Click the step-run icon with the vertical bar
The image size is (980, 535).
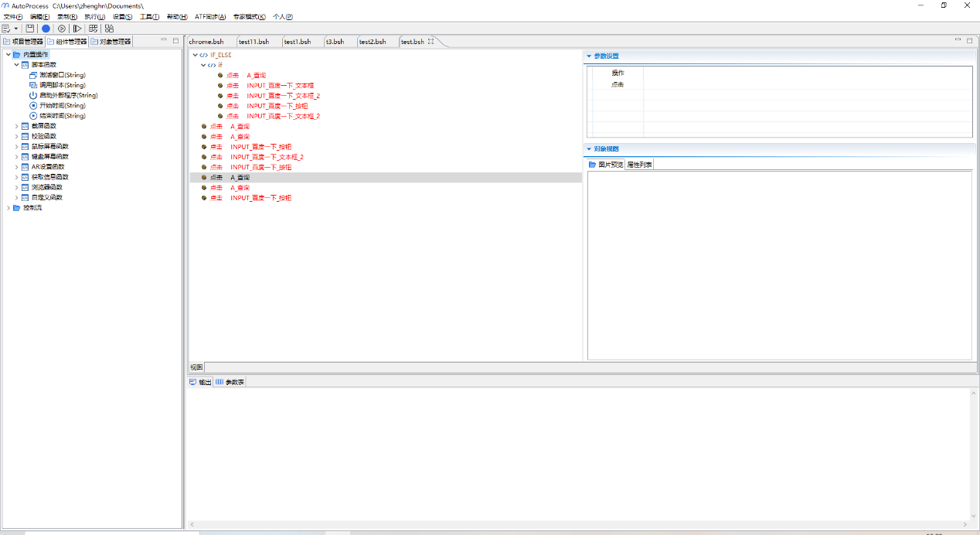pyautogui.click(x=77, y=29)
